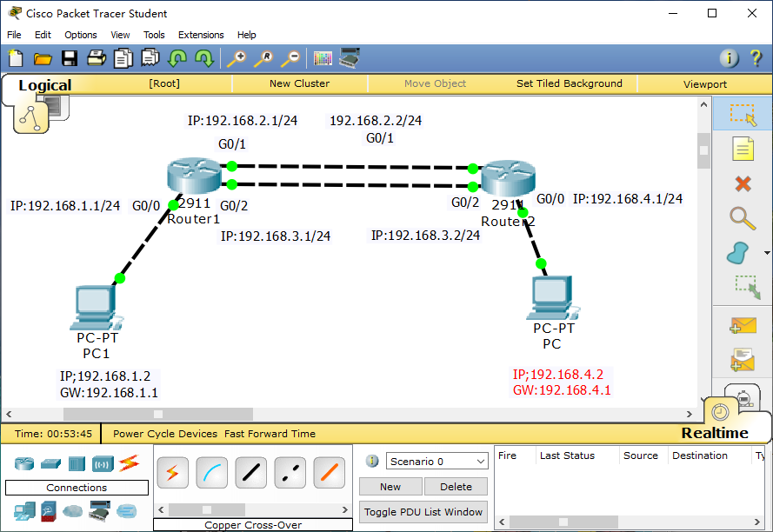Choose the red Delete tool
The height and width of the screenshot is (532, 773).
(x=743, y=184)
